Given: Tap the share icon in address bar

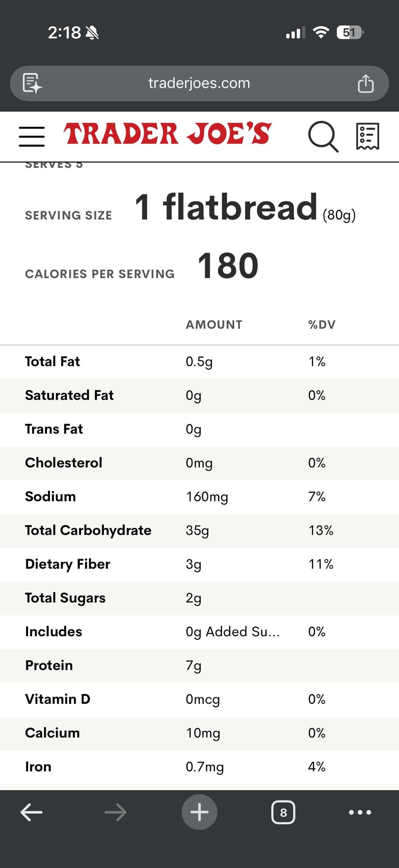Looking at the screenshot, I should (365, 84).
